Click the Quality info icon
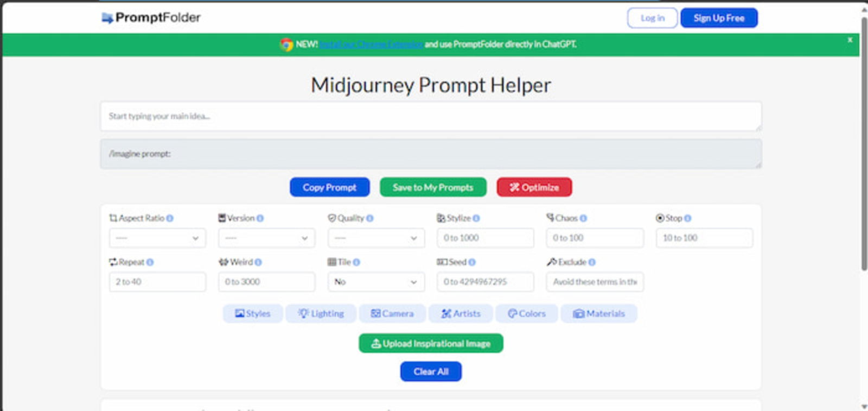Screen dimensions: 868x411 click(369, 218)
